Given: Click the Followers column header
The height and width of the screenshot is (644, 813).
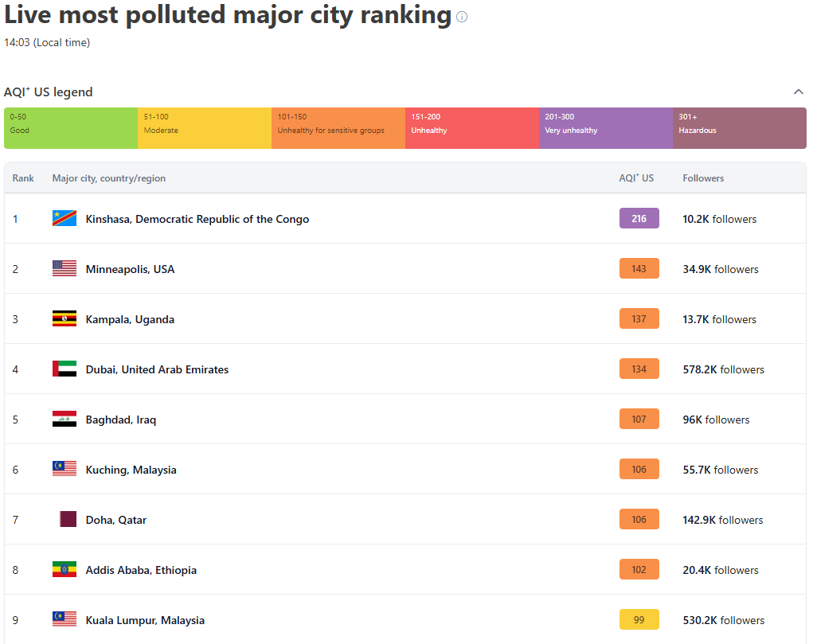Looking at the screenshot, I should click(x=703, y=178).
